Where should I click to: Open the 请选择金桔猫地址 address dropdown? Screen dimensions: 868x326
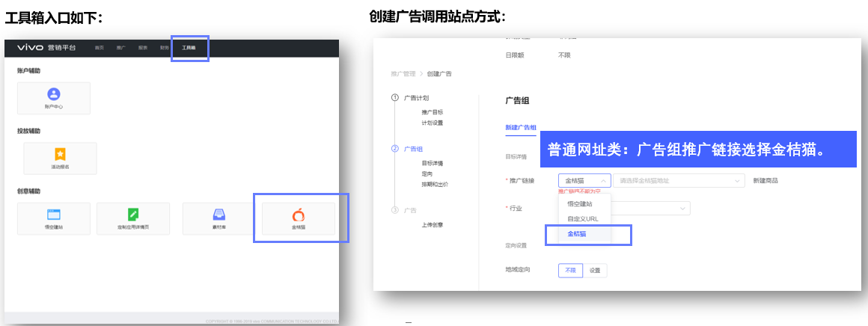click(x=679, y=180)
